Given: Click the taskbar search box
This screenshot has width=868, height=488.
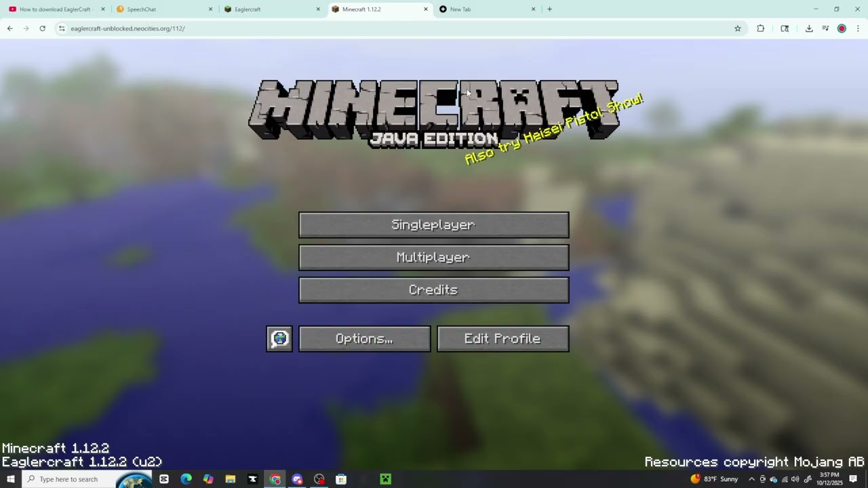Looking at the screenshot, I should (88, 479).
